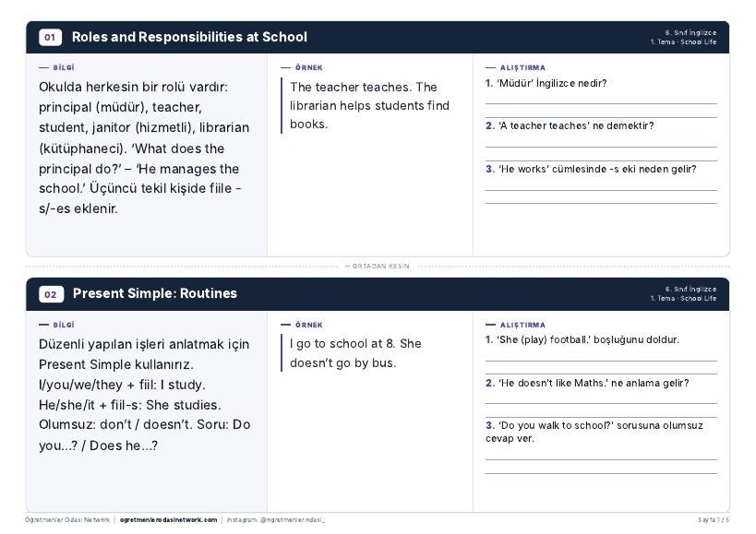The height and width of the screenshot is (534, 756).
Task: Click the line "Olumsuz: don't / doesn't. Soru: Do"
Action: point(145,424)
